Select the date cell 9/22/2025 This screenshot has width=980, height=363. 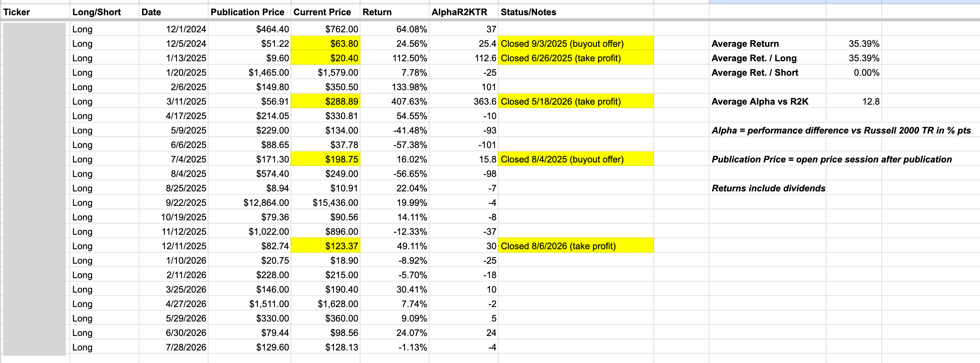pyautogui.click(x=174, y=203)
